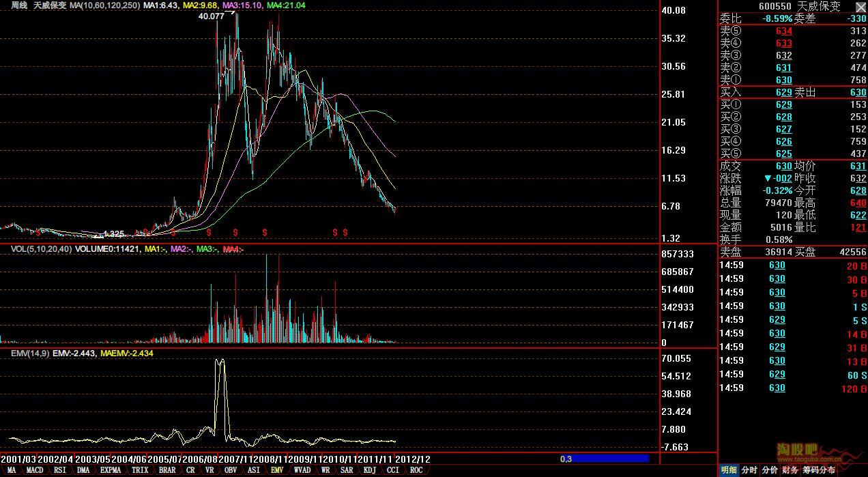Screen dimensions: 868x477
Task: Select the VR indicator tab
Action: pyautogui.click(x=209, y=470)
